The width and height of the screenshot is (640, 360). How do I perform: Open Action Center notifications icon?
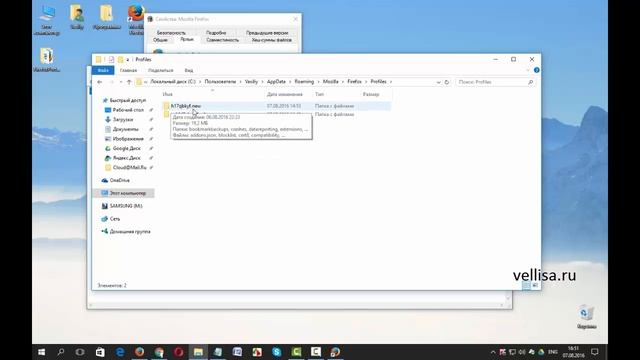[x=595, y=352]
